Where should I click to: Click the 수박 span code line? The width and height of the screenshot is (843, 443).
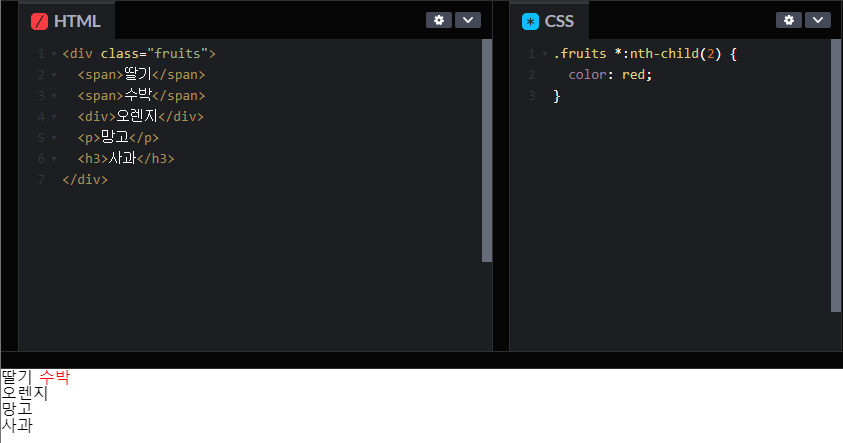[141, 96]
